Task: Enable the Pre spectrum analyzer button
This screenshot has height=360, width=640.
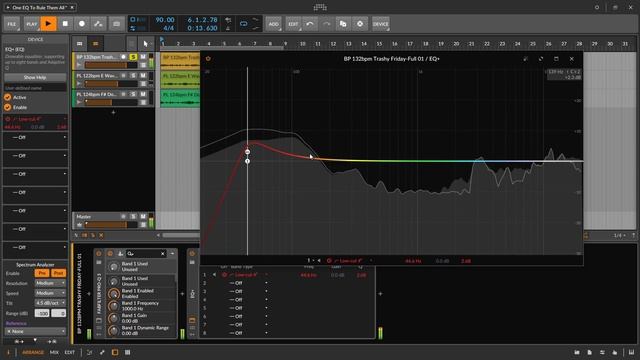Action: (42, 273)
